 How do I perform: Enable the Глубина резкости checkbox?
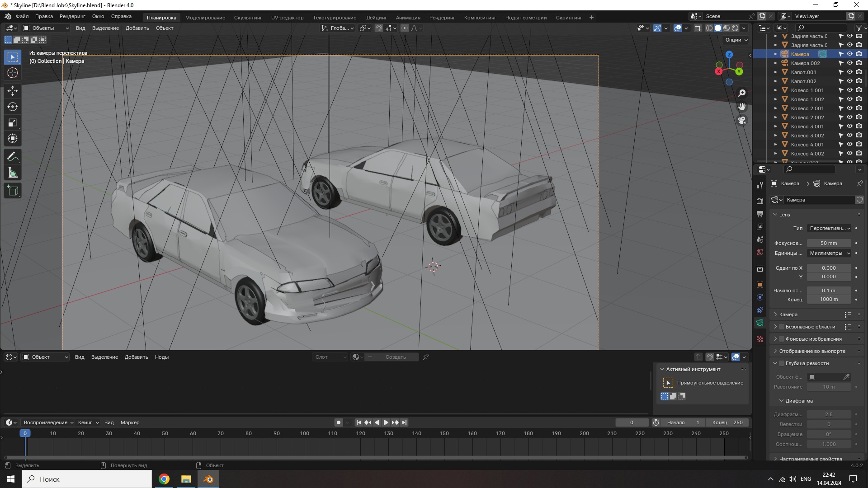[782, 363]
